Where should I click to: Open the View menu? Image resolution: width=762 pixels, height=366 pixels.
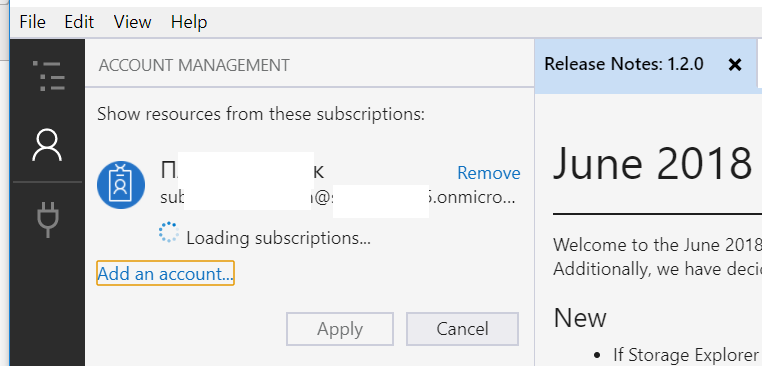(x=133, y=22)
